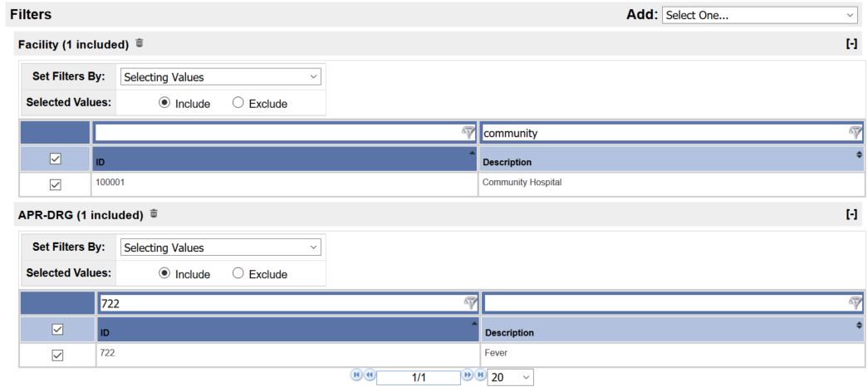Click funnel icon in APR-DRG Description search box
Screen dimensions: 868x387
point(856,302)
